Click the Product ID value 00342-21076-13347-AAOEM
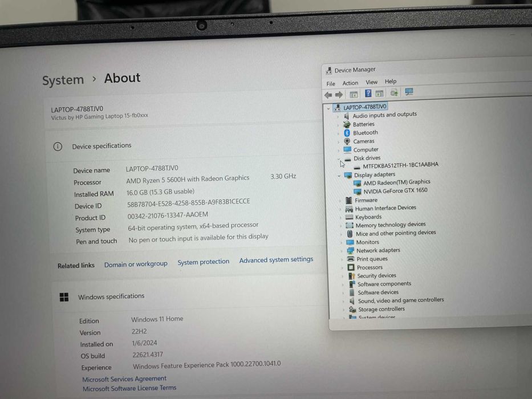Image resolution: width=532 pixels, height=399 pixels. [x=168, y=215]
